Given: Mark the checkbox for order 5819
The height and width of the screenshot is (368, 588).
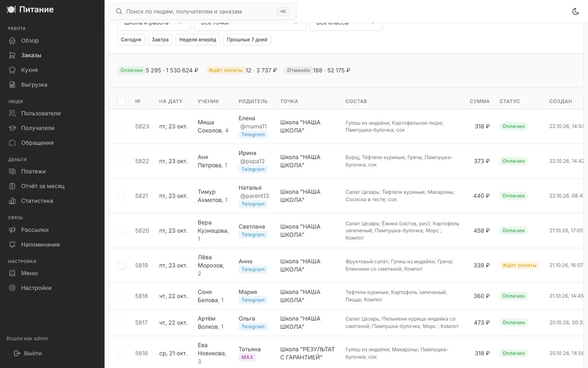Looking at the screenshot, I should click(121, 265).
